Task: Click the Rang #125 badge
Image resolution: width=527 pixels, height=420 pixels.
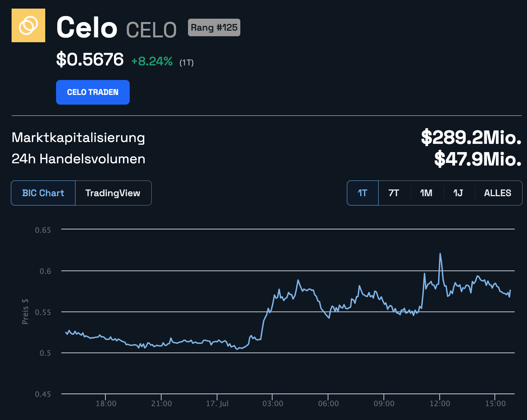Action: click(x=214, y=28)
